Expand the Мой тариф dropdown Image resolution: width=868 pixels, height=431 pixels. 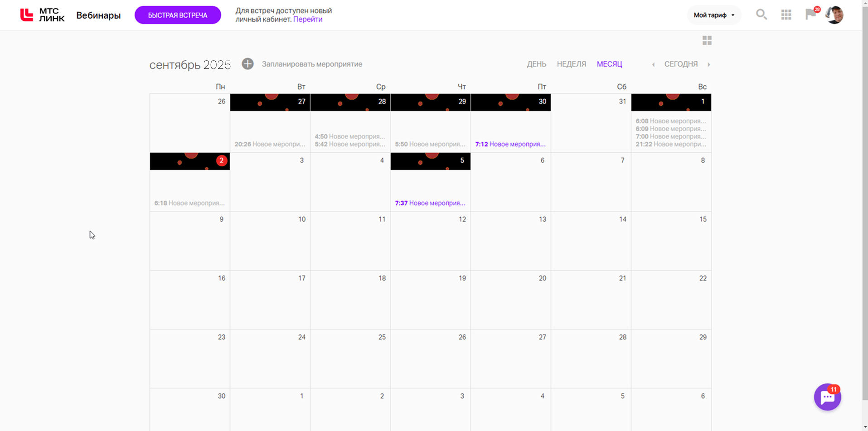(714, 15)
